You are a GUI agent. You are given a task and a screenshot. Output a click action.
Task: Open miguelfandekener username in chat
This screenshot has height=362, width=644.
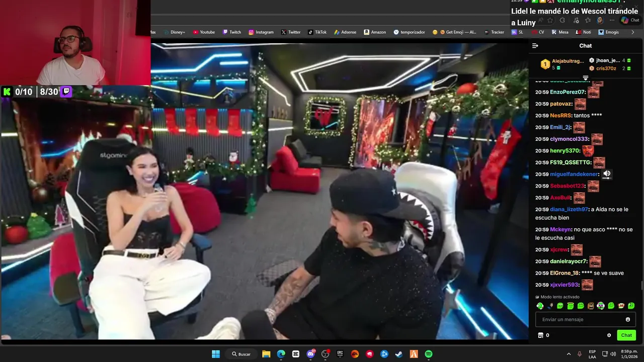coord(574,174)
